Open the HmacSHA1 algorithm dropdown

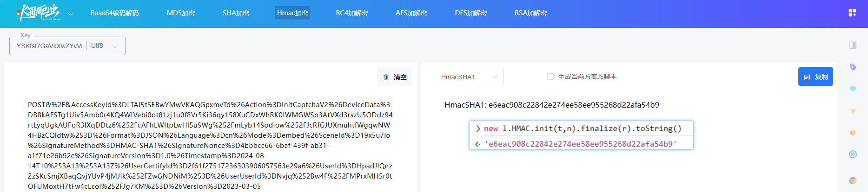[469, 77]
